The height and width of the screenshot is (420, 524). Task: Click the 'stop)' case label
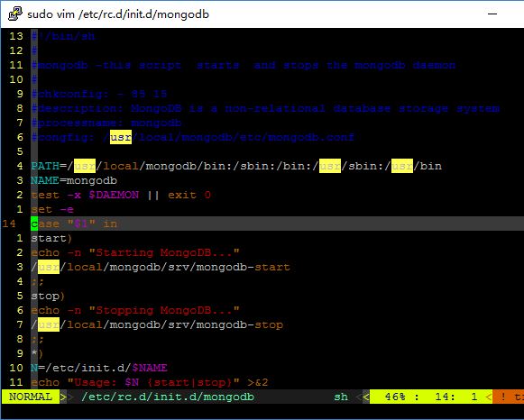(48, 296)
